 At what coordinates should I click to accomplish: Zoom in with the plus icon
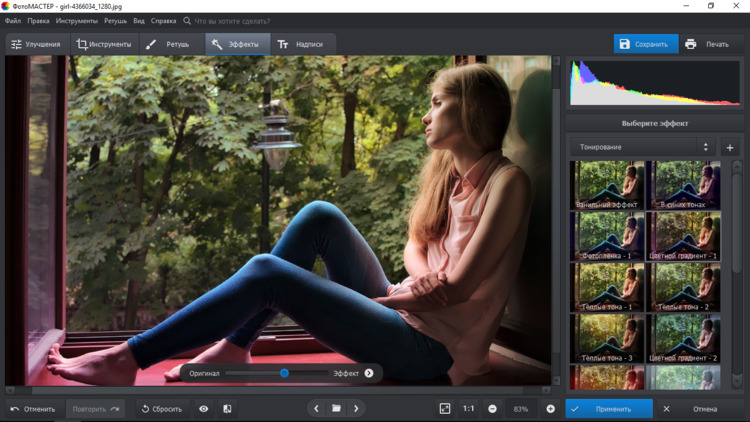[x=550, y=409]
